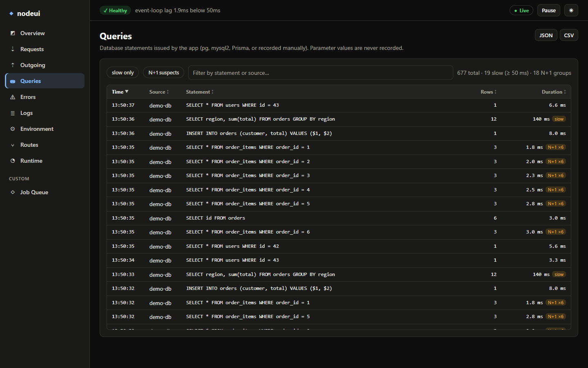Sort the table by Duration column
588x368 pixels.
pos(554,92)
